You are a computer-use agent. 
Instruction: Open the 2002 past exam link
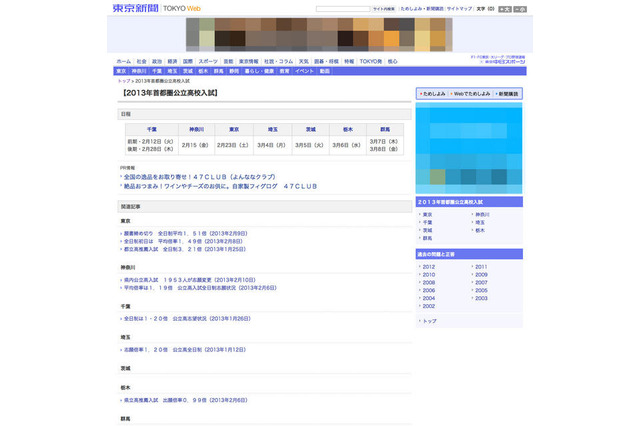tap(429, 306)
